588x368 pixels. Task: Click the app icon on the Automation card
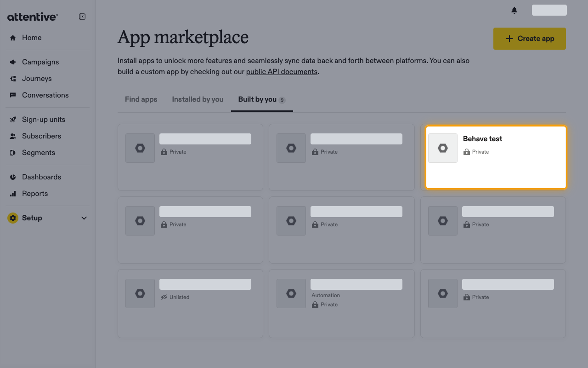click(x=291, y=293)
